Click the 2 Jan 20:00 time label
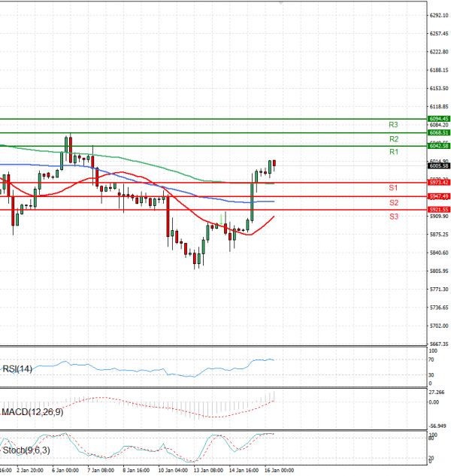Image resolution: width=451 pixels, height=476 pixels. (30, 470)
